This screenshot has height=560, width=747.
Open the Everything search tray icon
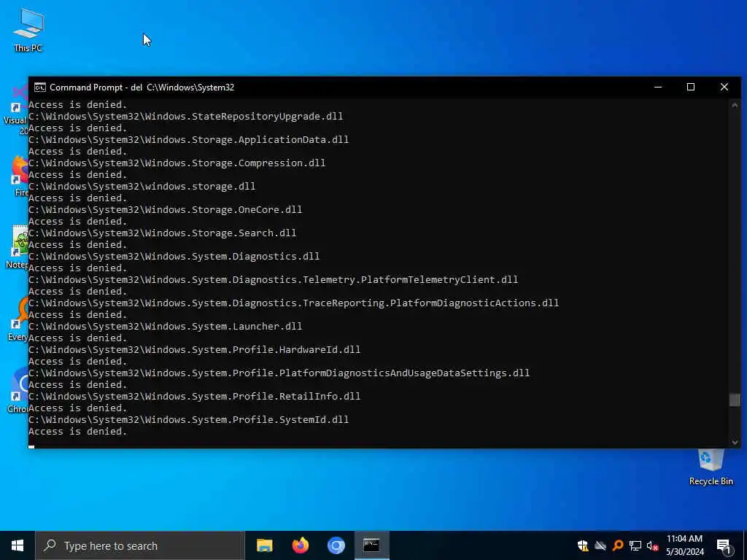click(x=618, y=545)
